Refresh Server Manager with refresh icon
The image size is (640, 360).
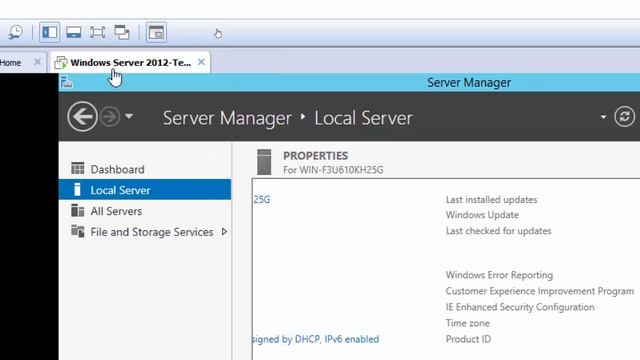(x=624, y=117)
